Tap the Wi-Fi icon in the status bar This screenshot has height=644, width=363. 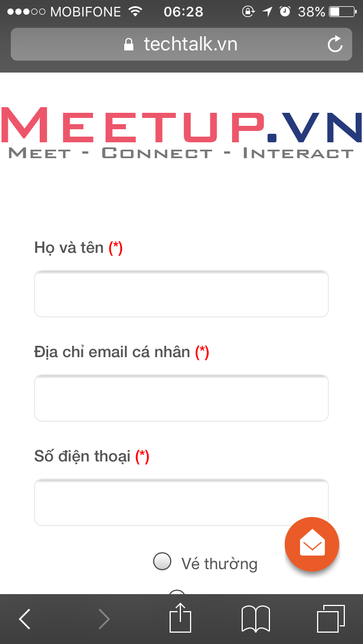coord(135,11)
